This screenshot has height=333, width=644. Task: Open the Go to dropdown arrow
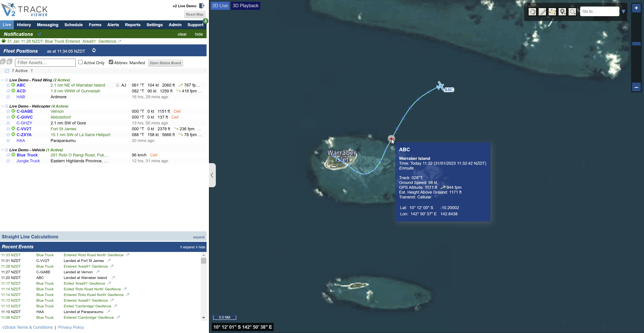623,12
